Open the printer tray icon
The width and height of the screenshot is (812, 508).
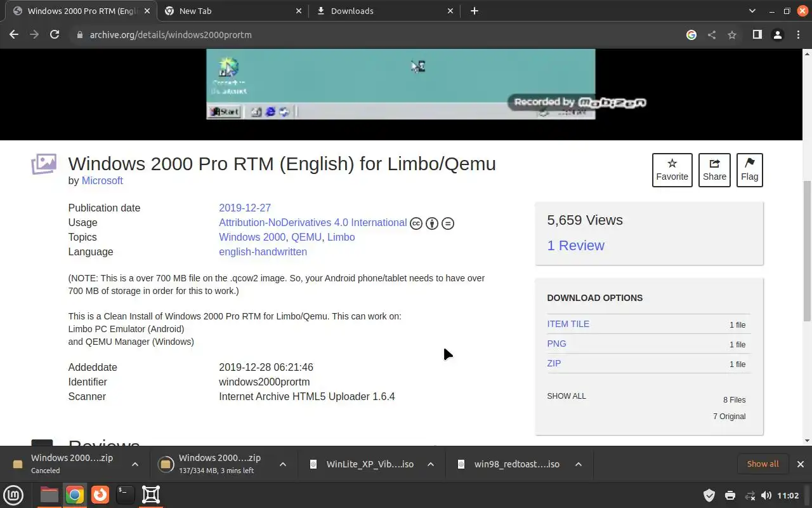[730, 495]
